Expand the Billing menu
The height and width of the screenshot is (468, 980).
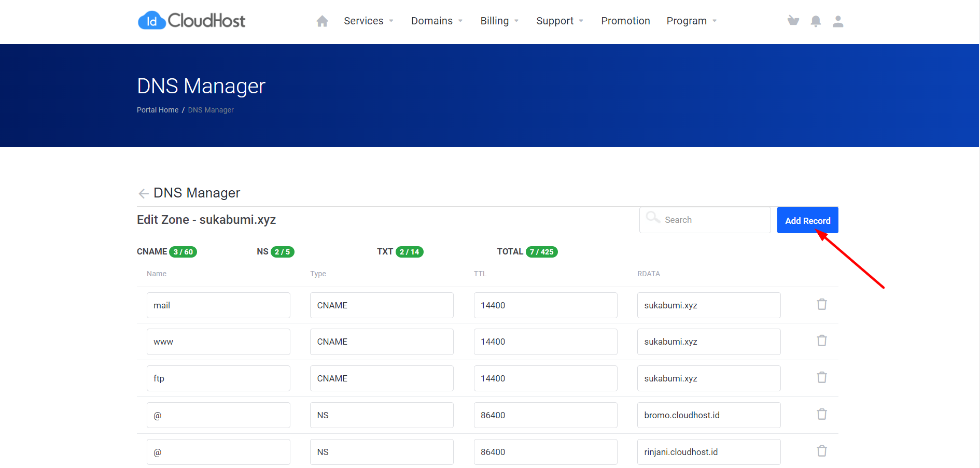click(499, 21)
